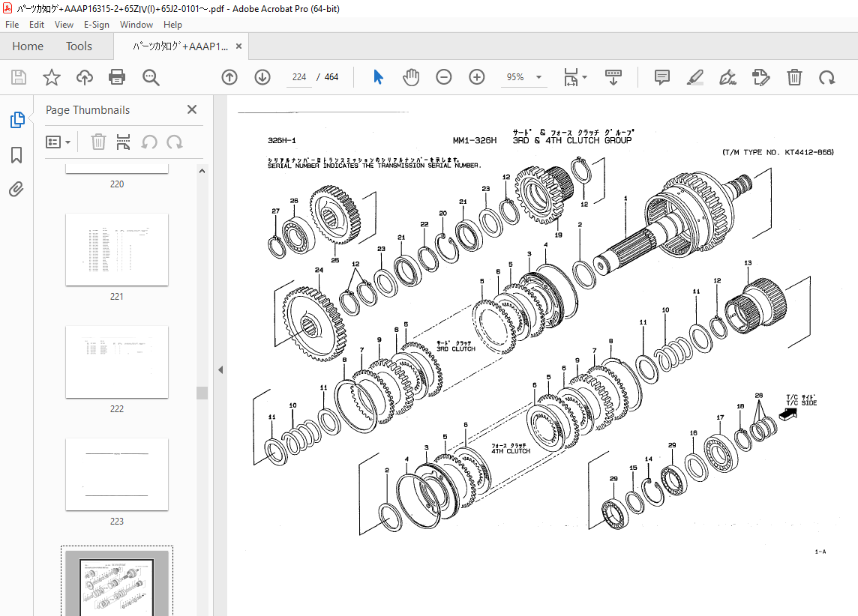Click the Save file icon
This screenshot has width=858, height=616.
click(x=19, y=77)
